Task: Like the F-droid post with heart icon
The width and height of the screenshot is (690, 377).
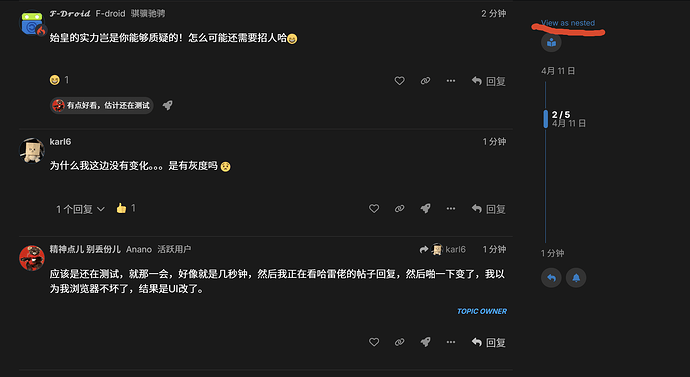Action: (x=399, y=81)
